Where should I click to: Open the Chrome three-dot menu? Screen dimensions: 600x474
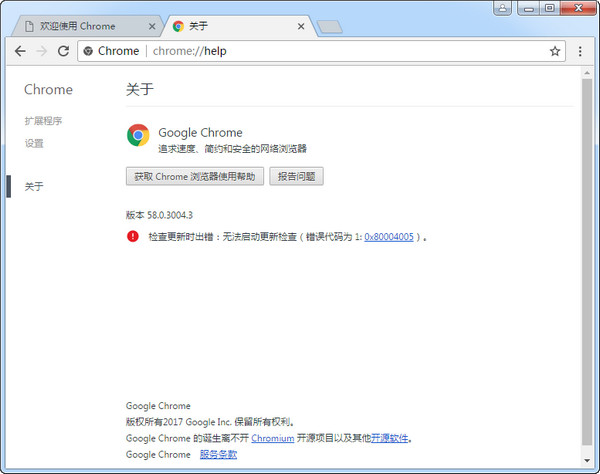(581, 51)
